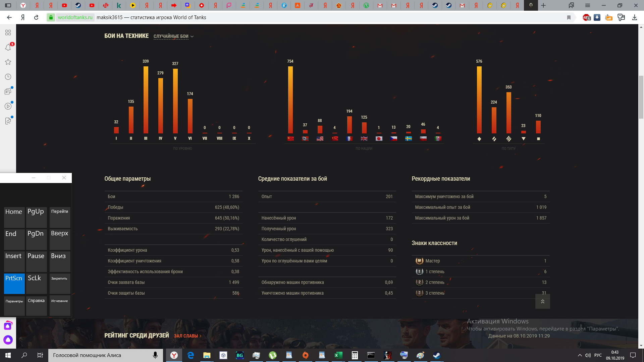Open the tray volume speaker icon
The height and width of the screenshot is (362, 644).
(x=588, y=355)
